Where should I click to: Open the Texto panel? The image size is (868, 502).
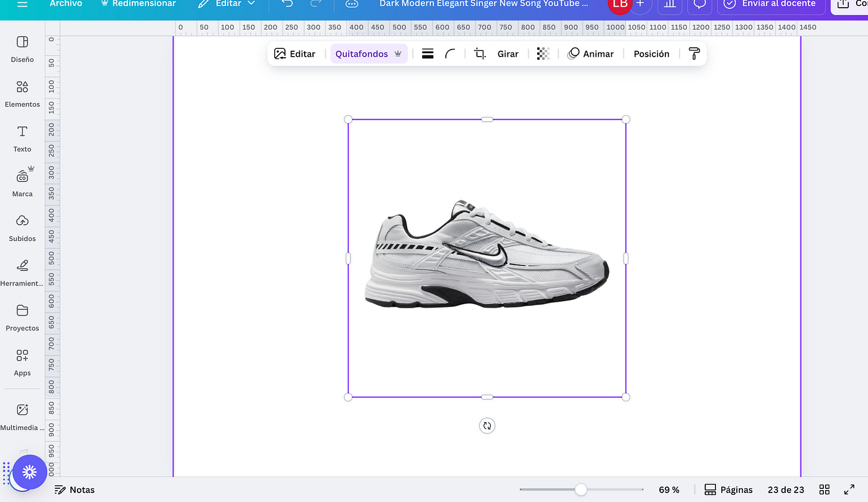coord(22,139)
